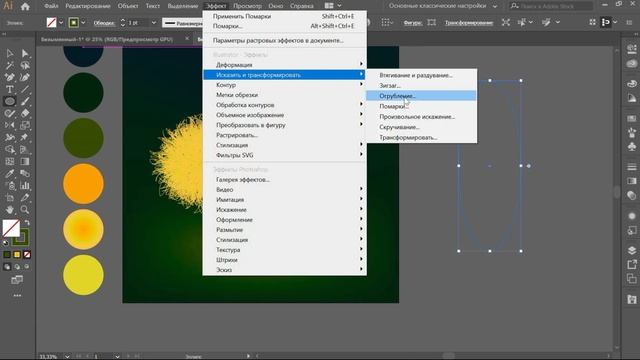
Task: Select the Gradient tool
Action: [25, 161]
